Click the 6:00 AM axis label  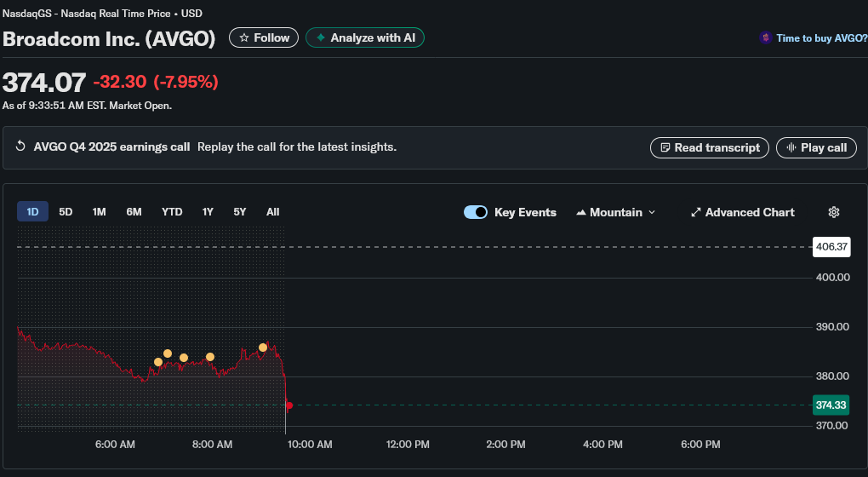click(x=115, y=445)
